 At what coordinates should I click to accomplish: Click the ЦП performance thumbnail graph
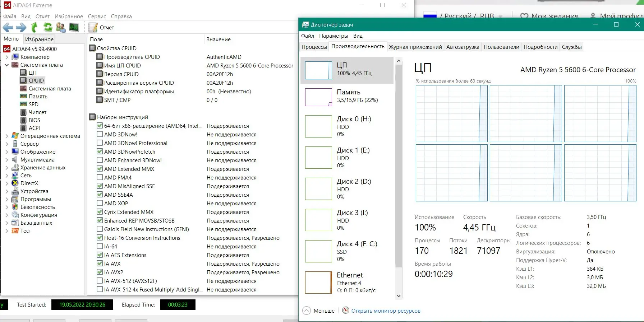[x=318, y=70]
